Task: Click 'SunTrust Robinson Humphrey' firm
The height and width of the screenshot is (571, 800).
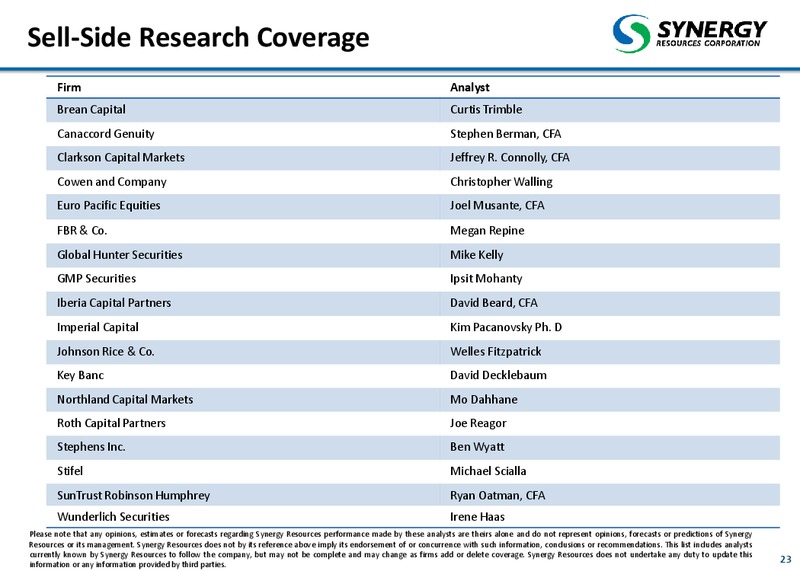Action: 133,495
